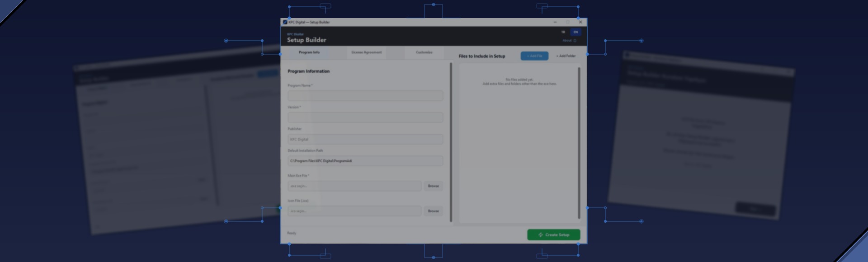The image size is (868, 262).
Task: Open the License Agreement tab
Action: pyautogui.click(x=367, y=52)
